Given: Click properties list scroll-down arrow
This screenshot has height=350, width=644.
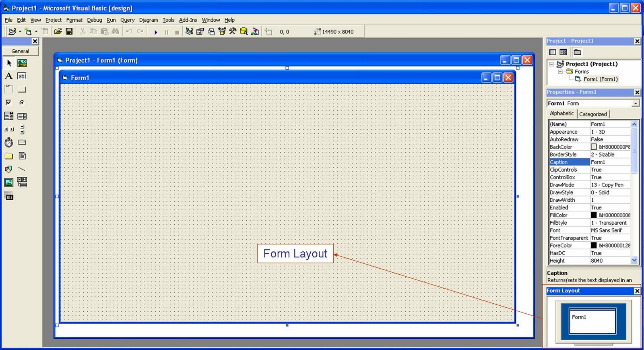Looking at the screenshot, I should [634, 260].
